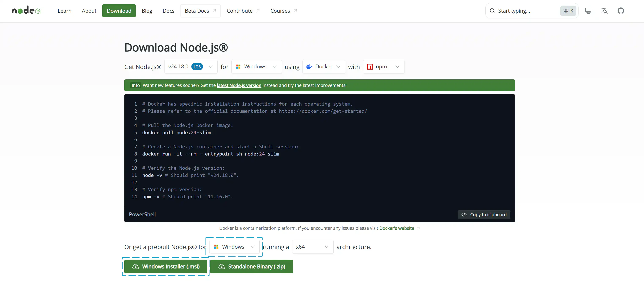
Task: Click the Pull the Node.js Docker image comment
Action: click(188, 125)
